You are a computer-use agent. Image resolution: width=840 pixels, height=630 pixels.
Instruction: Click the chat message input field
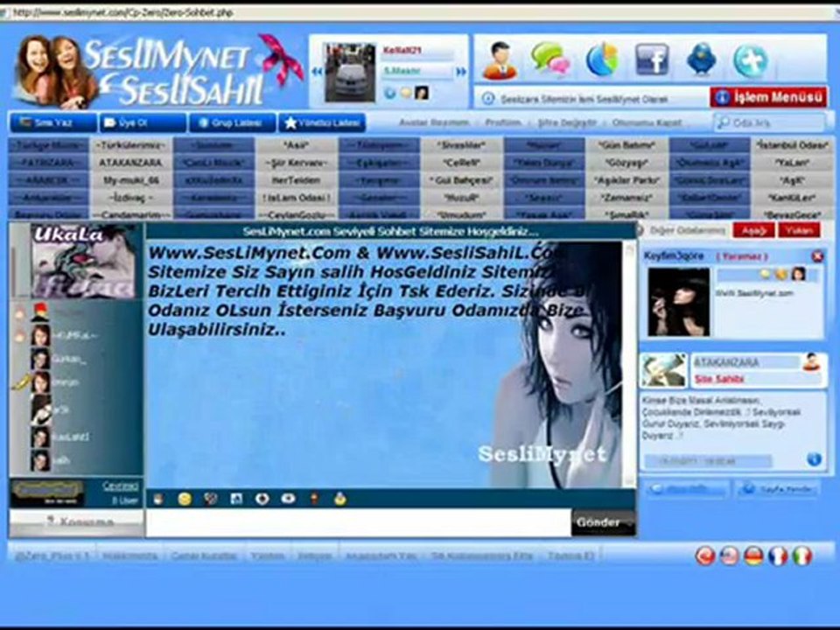[x=359, y=522]
